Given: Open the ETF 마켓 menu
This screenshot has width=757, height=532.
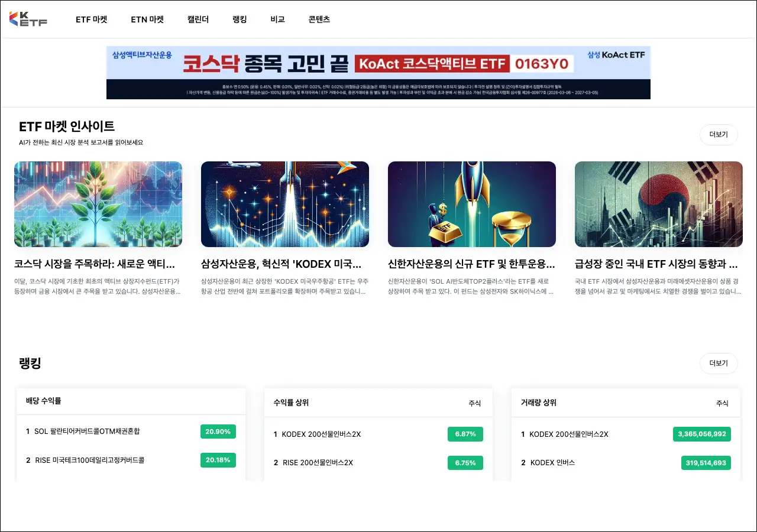Looking at the screenshot, I should (x=91, y=20).
